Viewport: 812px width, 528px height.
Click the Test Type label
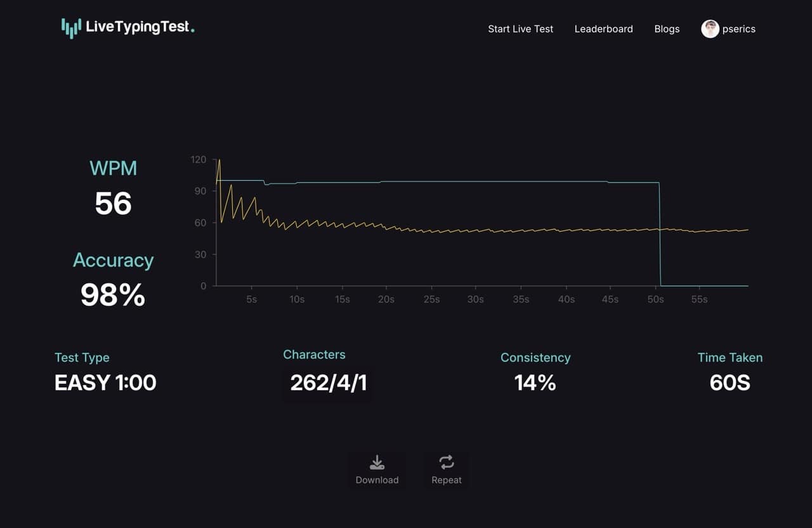(x=82, y=358)
